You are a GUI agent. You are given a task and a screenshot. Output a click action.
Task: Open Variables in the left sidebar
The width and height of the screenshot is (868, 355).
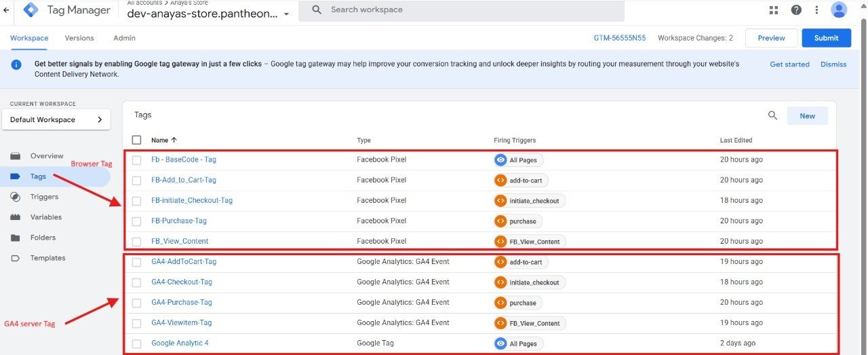(x=45, y=217)
